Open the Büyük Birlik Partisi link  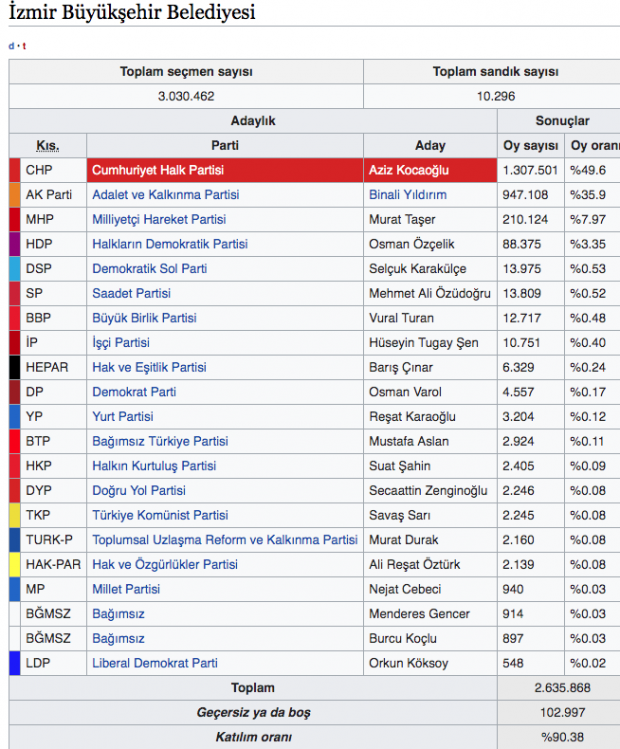(144, 318)
